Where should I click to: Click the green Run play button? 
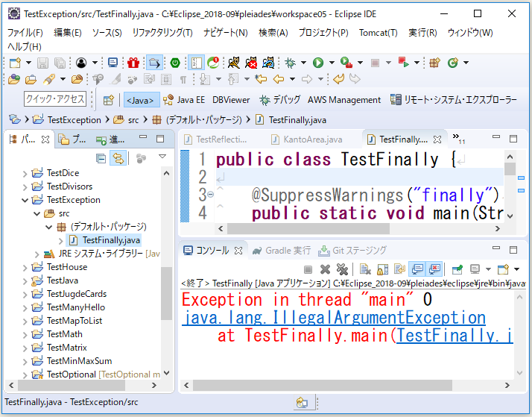point(318,63)
